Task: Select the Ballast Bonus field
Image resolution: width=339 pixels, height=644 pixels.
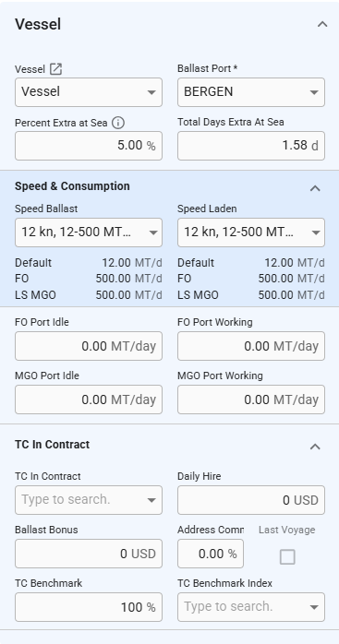Action: tap(89, 554)
